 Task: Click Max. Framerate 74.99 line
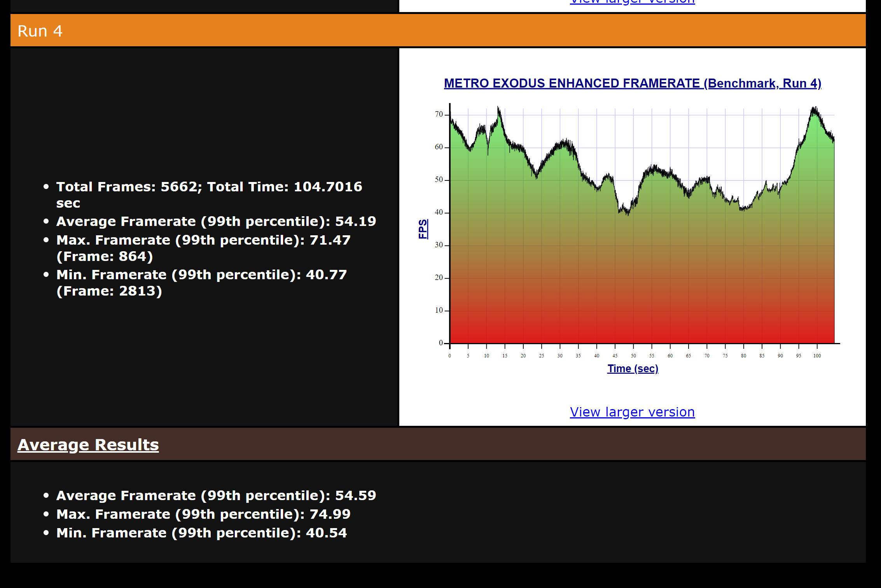click(203, 514)
